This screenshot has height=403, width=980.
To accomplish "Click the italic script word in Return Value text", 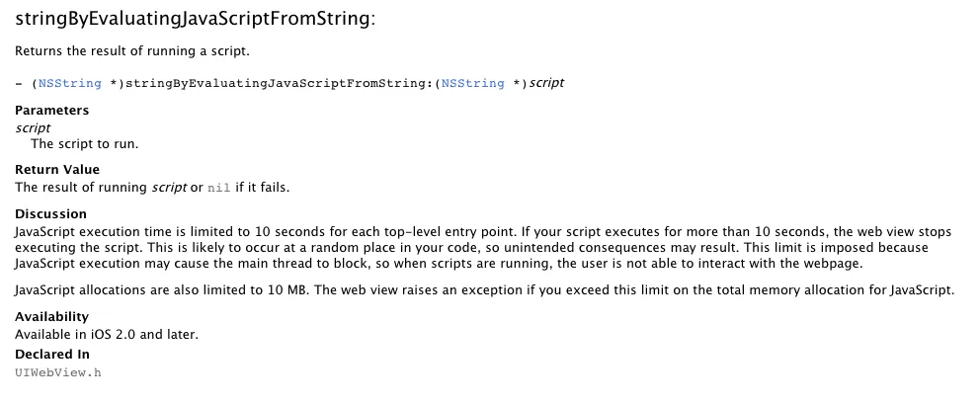I will [x=169, y=188].
